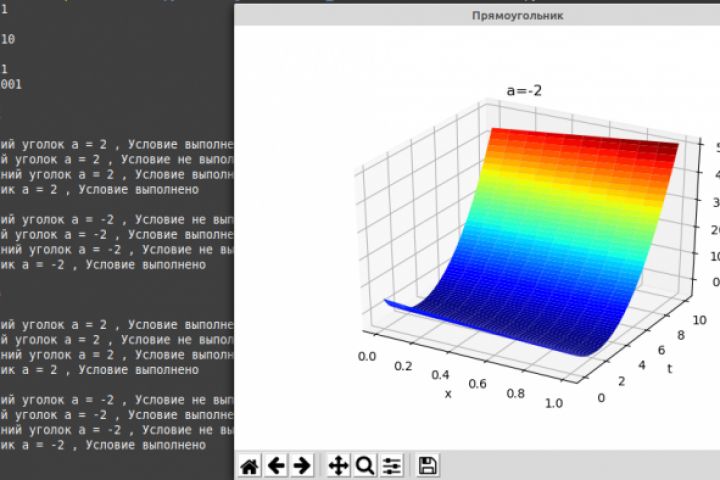Viewport: 720px width, 480px height.
Task: Click x-axis tick label '0.2'
Action: (403, 366)
